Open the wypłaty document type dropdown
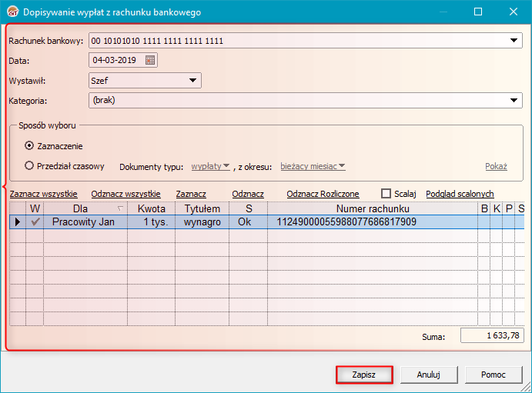This screenshot has height=393, width=532. [211, 166]
